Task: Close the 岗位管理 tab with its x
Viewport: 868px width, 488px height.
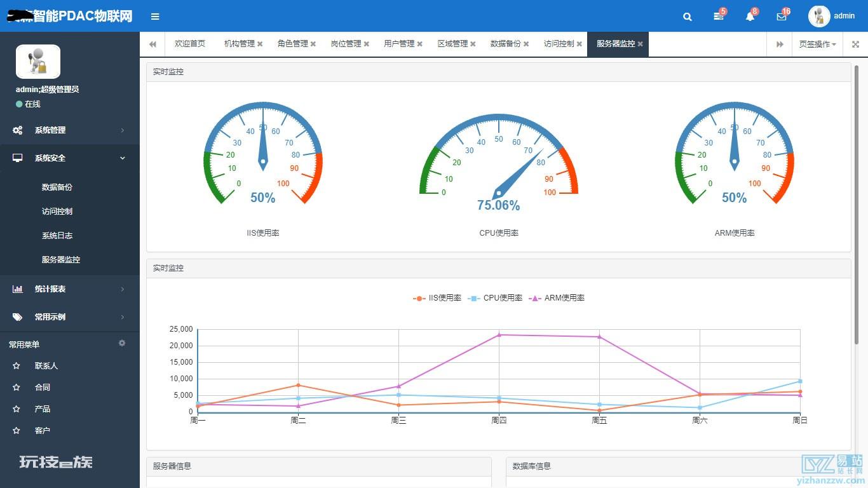Action: [367, 44]
